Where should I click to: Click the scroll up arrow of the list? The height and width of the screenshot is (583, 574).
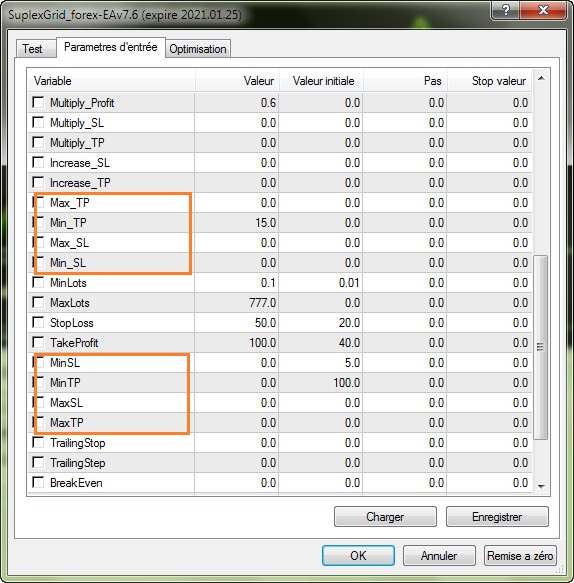541,78
